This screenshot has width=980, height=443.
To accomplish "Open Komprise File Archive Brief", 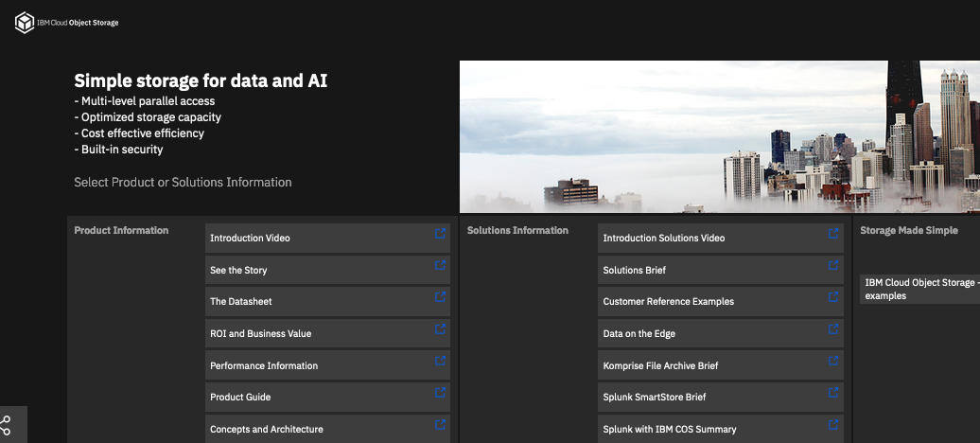I will coord(721,365).
